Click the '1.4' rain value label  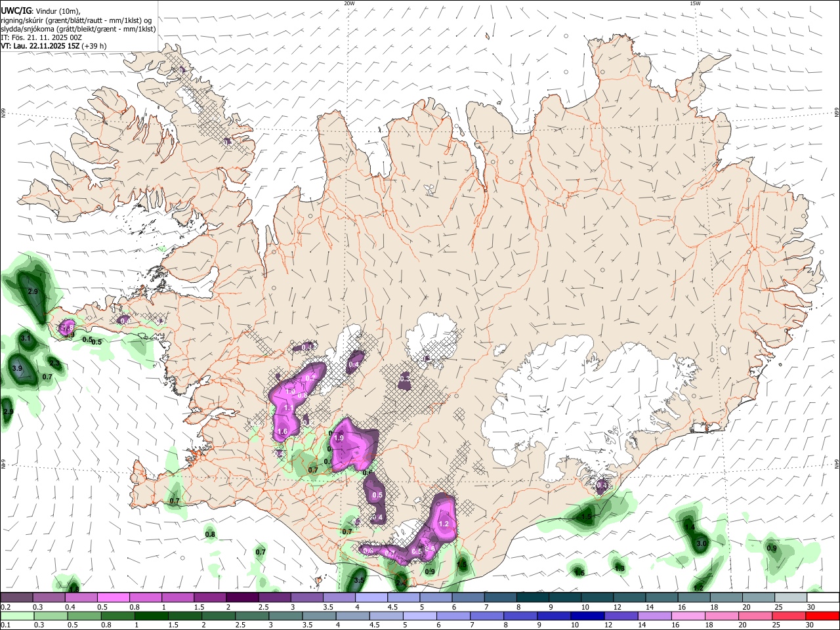pyautogui.click(x=690, y=528)
